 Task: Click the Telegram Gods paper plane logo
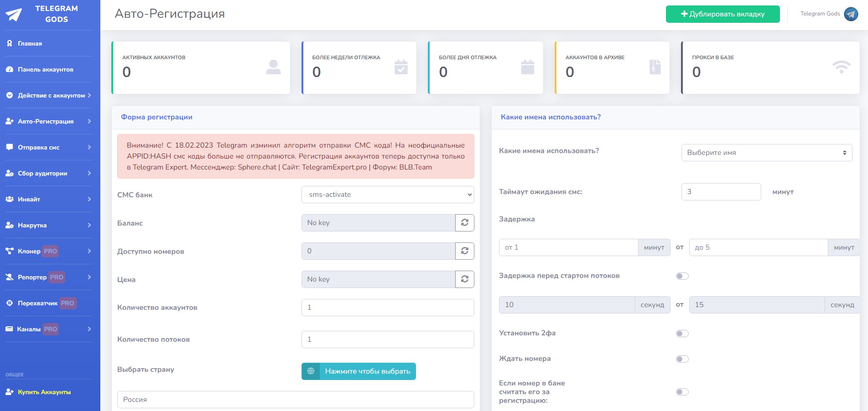tap(14, 15)
